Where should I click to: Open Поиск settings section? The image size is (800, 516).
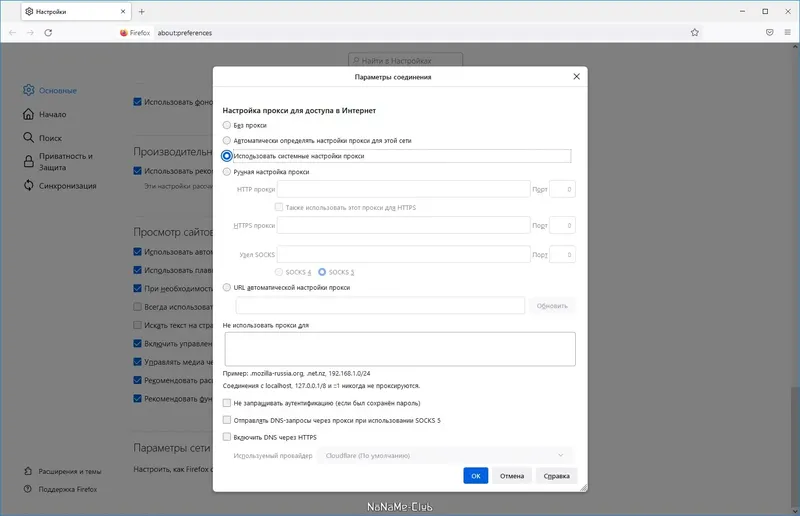[42, 138]
